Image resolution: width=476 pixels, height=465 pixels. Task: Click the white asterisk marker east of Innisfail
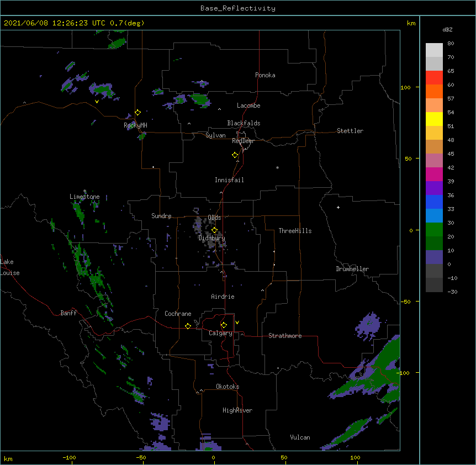(277, 167)
